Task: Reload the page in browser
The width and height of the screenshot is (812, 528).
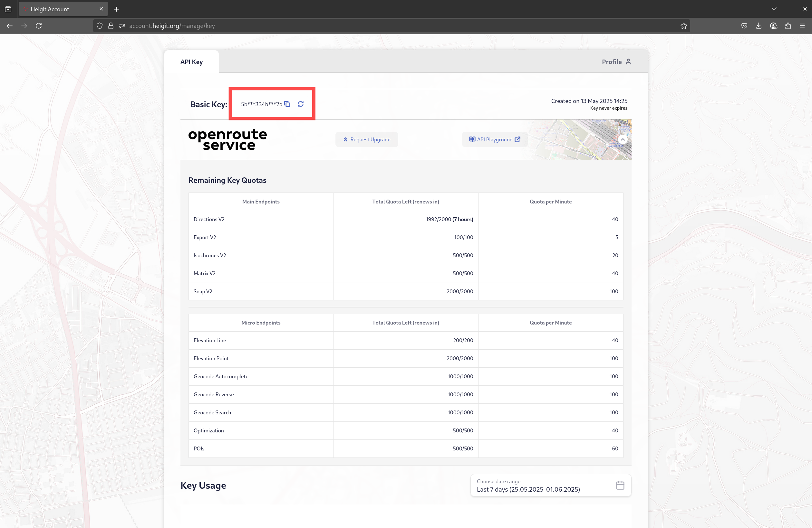Action: tap(39, 26)
